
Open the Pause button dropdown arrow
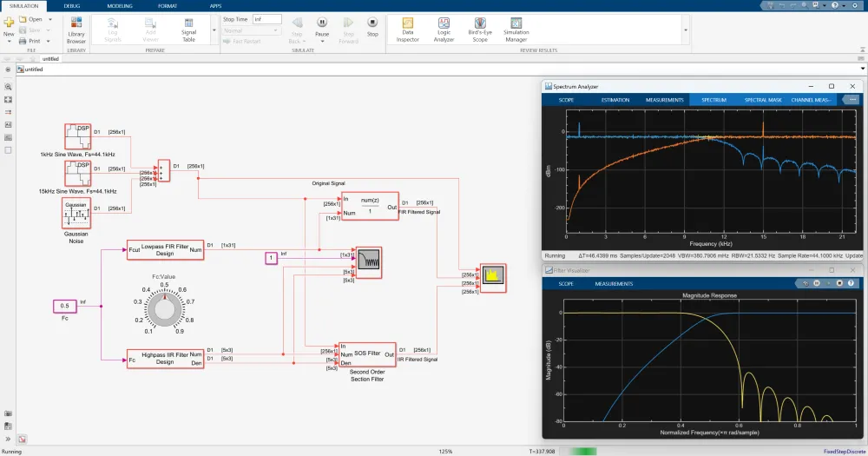[322, 42]
